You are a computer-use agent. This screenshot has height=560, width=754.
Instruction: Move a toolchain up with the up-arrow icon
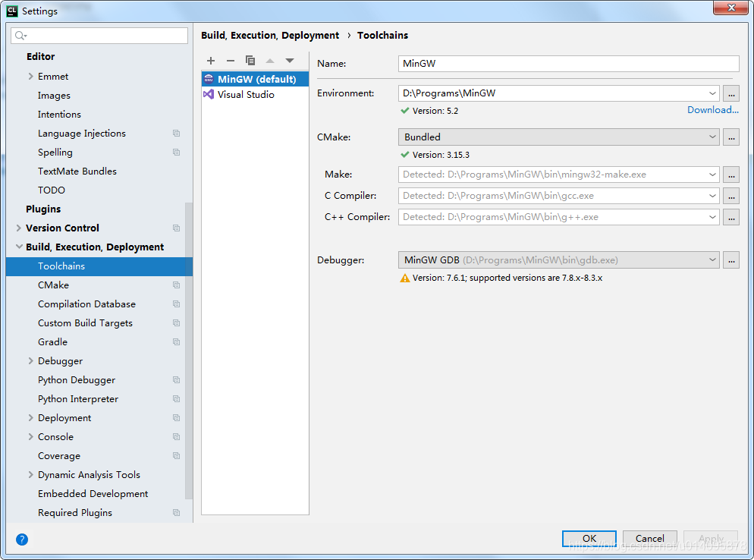pos(270,61)
